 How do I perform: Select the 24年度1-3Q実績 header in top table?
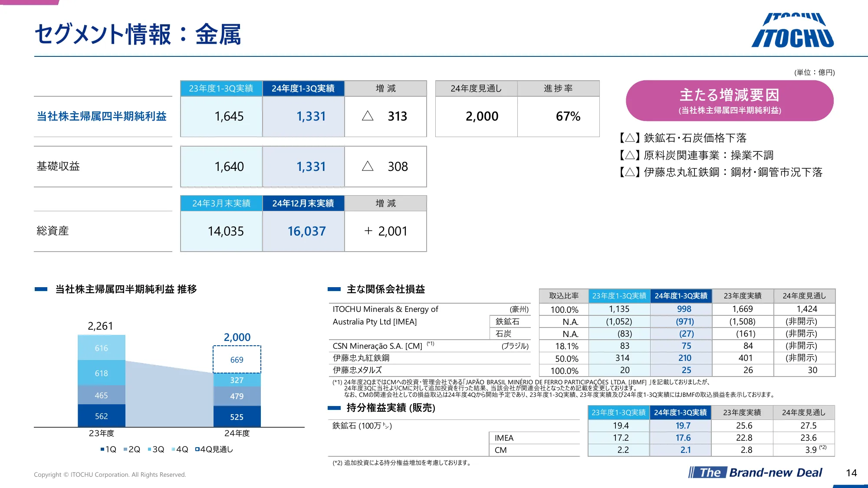click(x=303, y=88)
